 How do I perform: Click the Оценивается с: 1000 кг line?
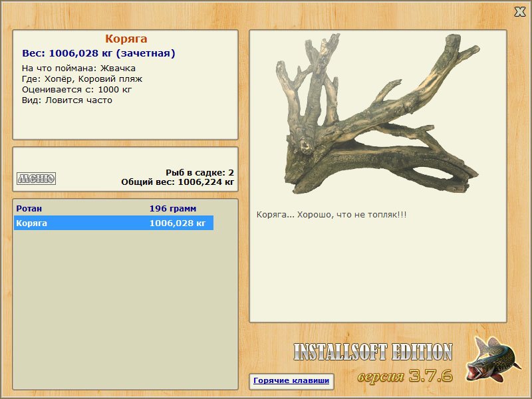point(76,90)
